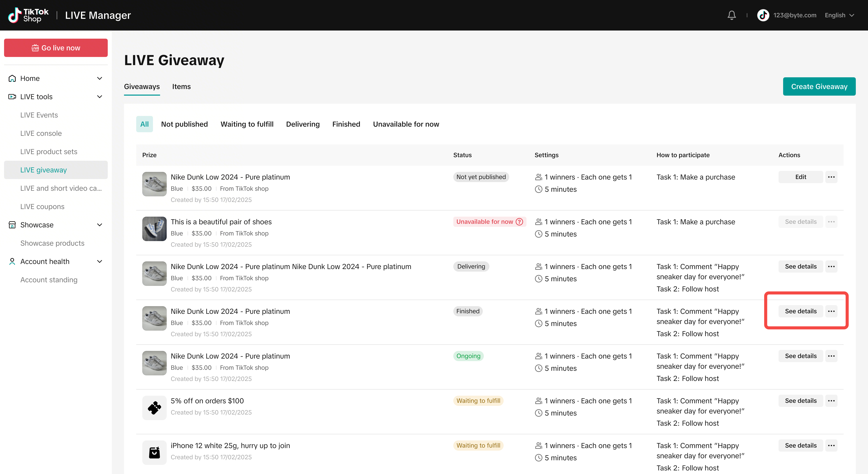Click the winners icon in the Ongoing giveaway row

point(539,356)
